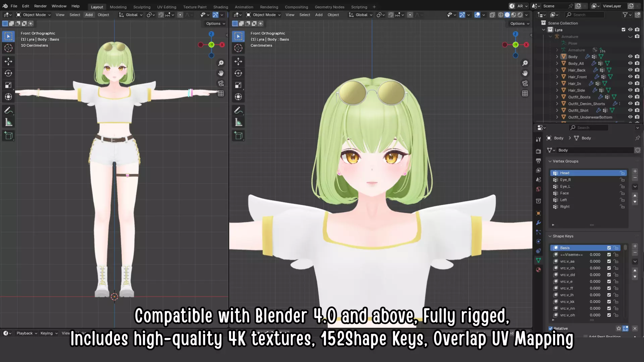Select the Measure tool in left viewport
This screenshot has height=362, width=644.
[x=8, y=122]
